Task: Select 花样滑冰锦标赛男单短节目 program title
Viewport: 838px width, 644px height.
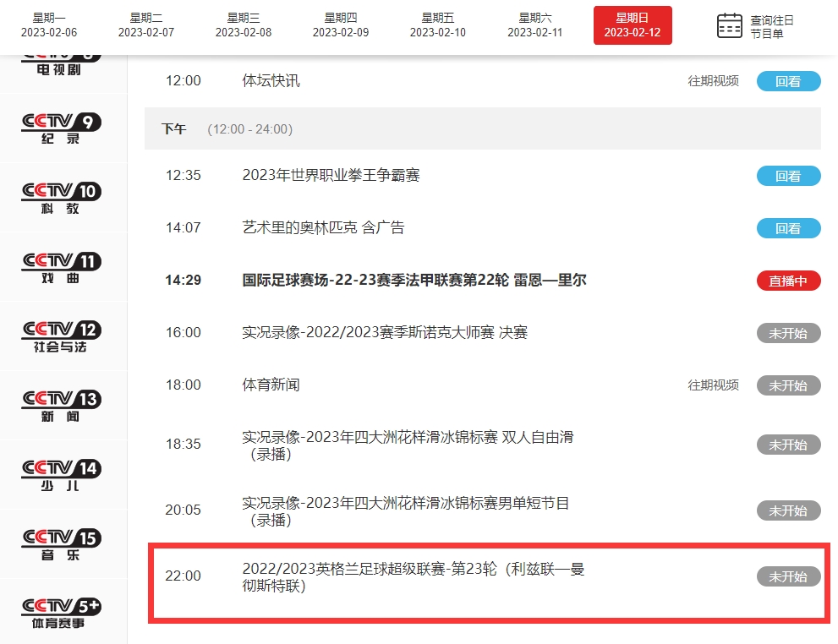Action: coord(406,511)
